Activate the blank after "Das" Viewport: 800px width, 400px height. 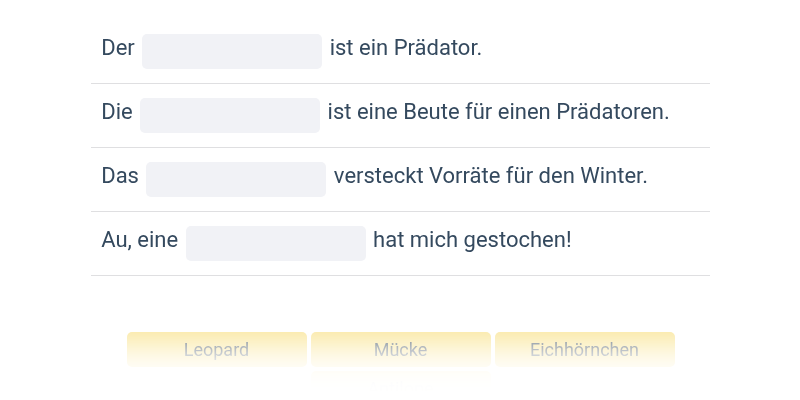(236, 180)
